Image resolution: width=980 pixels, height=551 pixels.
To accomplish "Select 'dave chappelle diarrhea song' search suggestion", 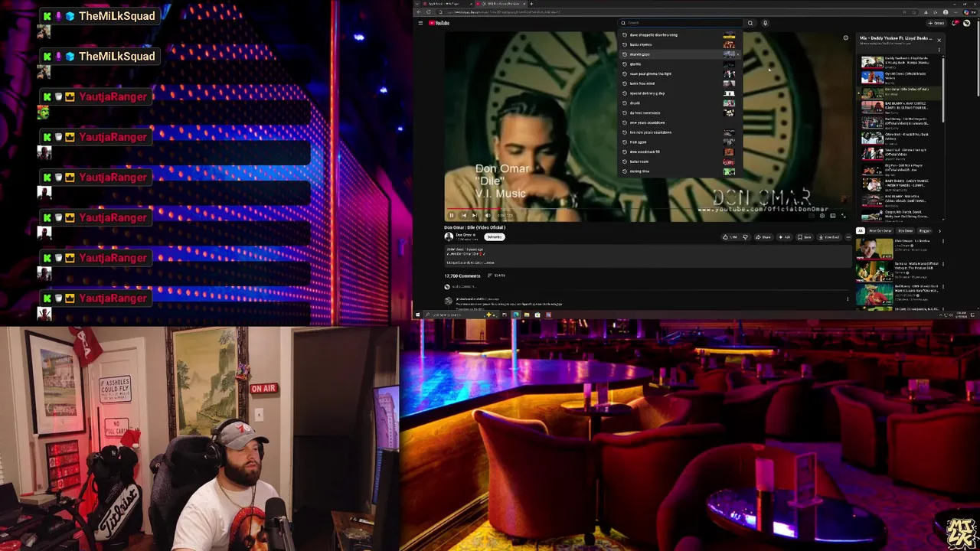I will click(678, 34).
